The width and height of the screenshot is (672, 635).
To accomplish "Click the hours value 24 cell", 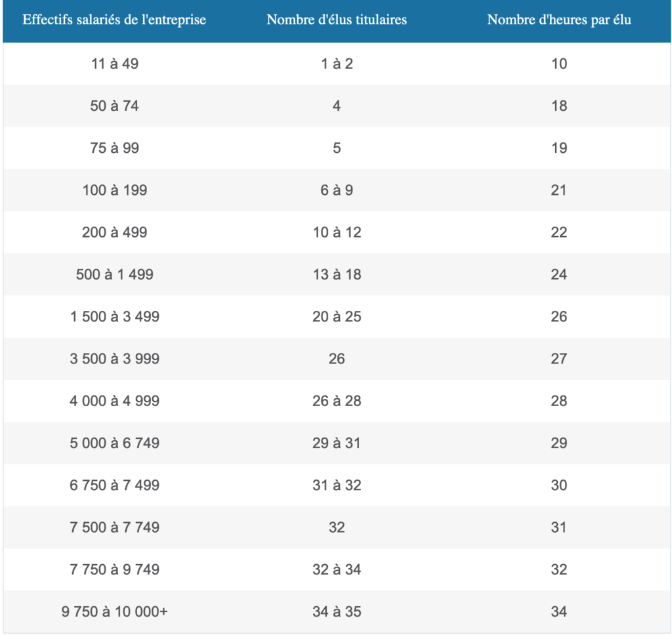I will [x=559, y=274].
